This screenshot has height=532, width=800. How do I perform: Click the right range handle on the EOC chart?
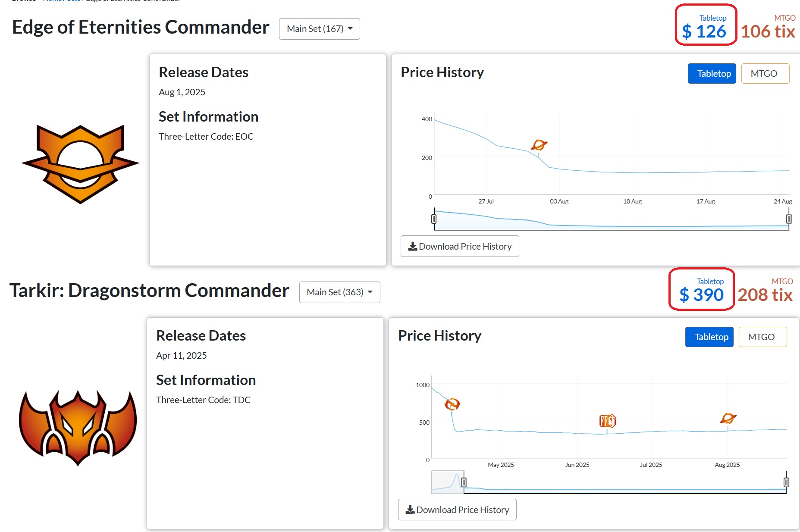tap(789, 219)
